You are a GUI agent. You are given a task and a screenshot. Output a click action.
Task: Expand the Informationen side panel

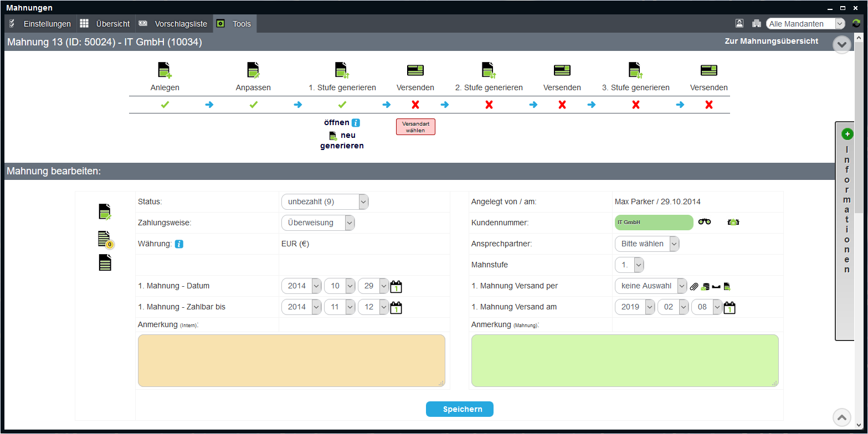847,134
